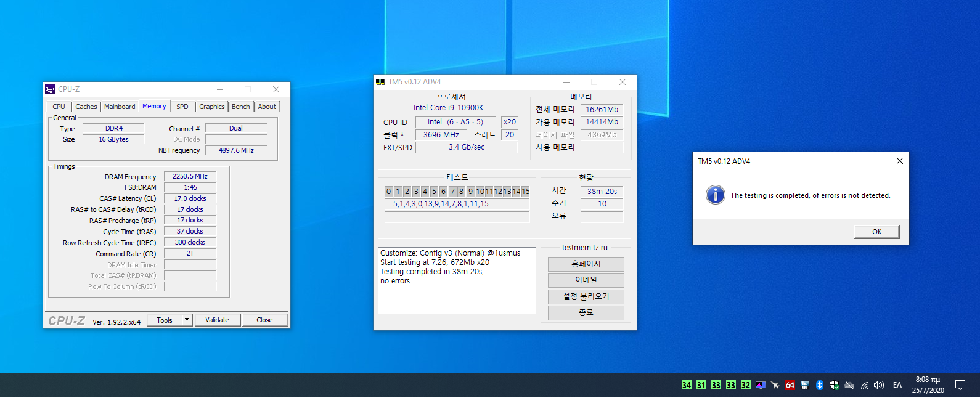Image resolution: width=980 pixels, height=398 pixels.
Task: Close the TM5 v0.12 ADV4 main window
Action: 623,82
